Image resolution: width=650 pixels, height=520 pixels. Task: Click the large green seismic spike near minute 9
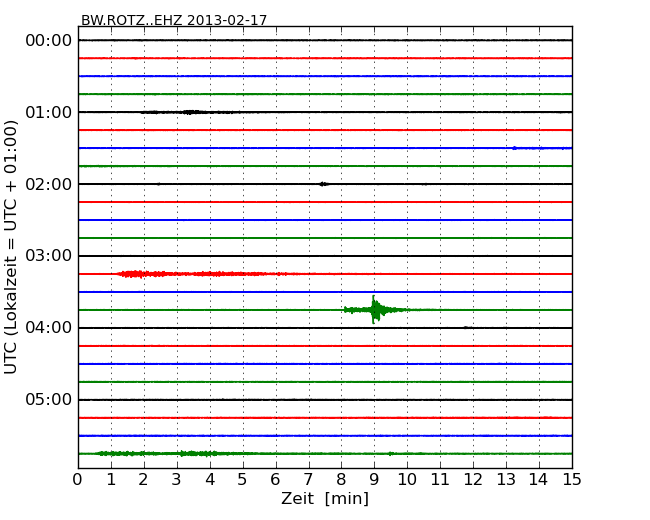[375, 310]
